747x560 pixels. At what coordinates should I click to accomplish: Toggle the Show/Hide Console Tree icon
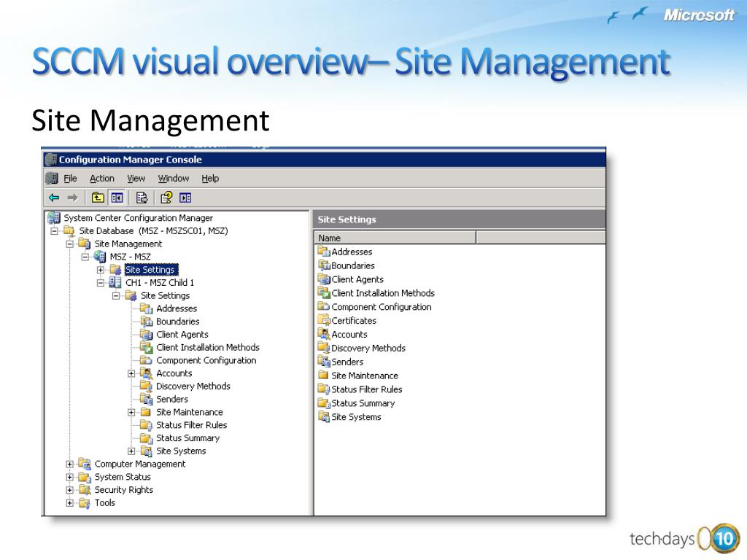[117, 198]
